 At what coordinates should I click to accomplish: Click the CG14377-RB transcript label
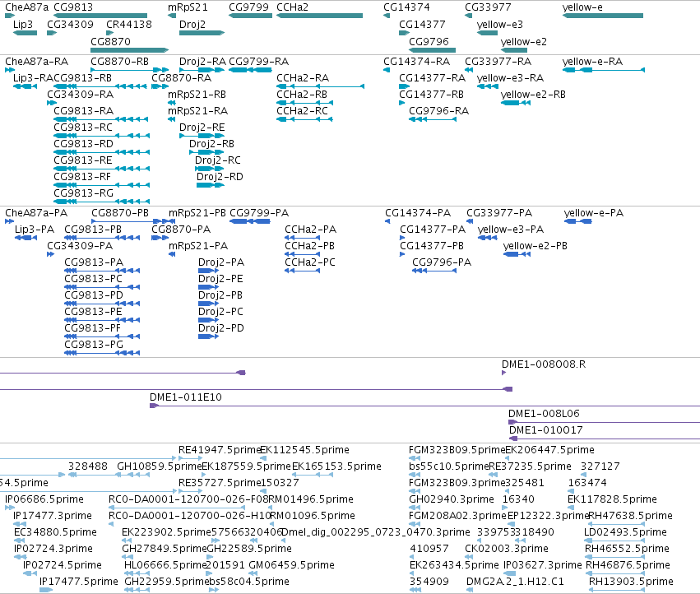431,95
